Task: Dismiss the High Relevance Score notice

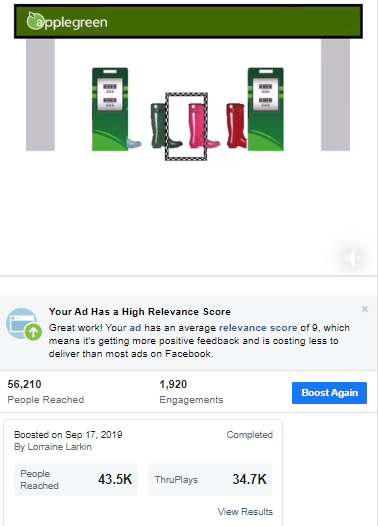Action: pos(365,309)
